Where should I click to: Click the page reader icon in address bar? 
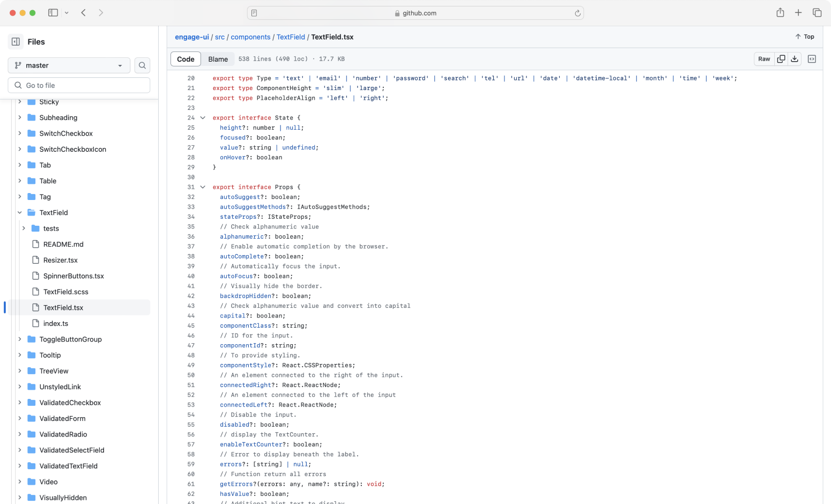tap(254, 13)
